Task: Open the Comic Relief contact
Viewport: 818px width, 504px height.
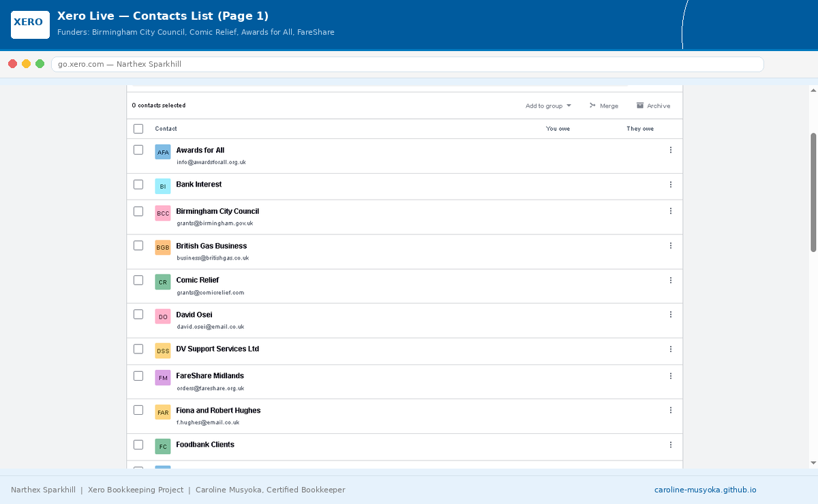Action: click(197, 280)
